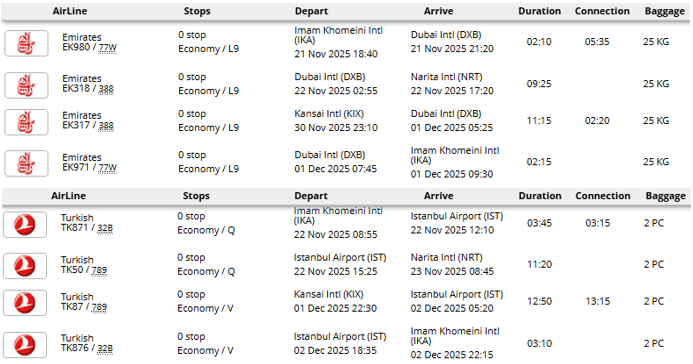
Task: Click the Emirates logo for flight EK980
Action: pos(26,43)
